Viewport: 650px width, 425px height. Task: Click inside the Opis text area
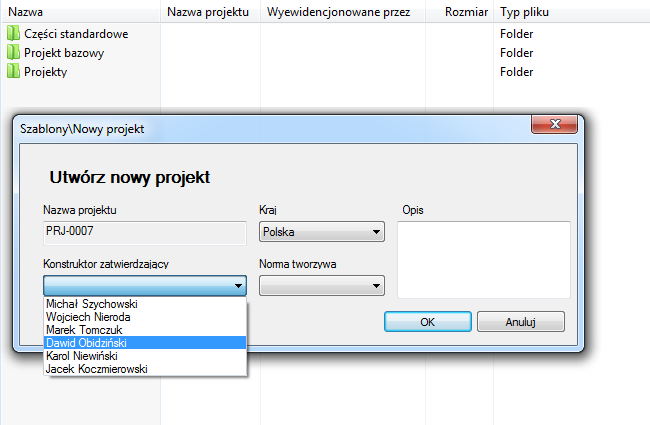click(x=484, y=260)
